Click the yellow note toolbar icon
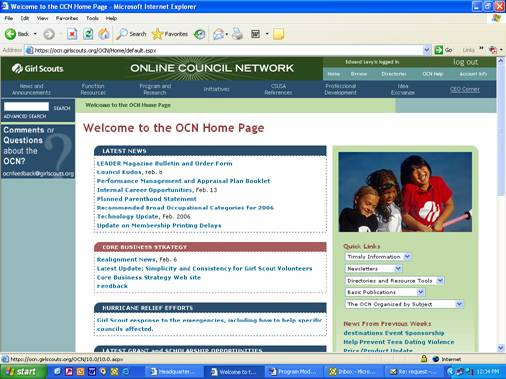Screen dimensions: 506x379 pos(278,34)
